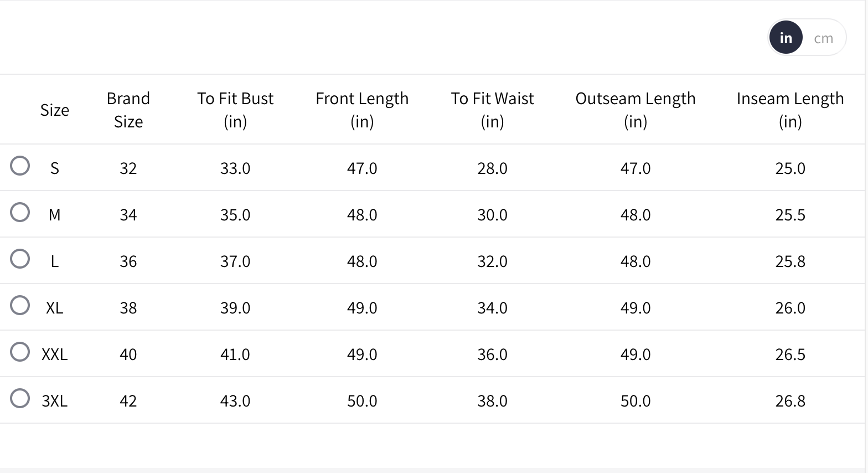Choose the 3XL size radio button
The image size is (868, 473).
(20, 398)
